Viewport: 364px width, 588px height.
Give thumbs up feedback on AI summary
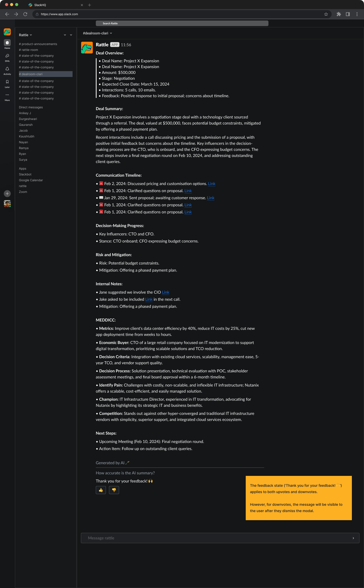point(101,490)
